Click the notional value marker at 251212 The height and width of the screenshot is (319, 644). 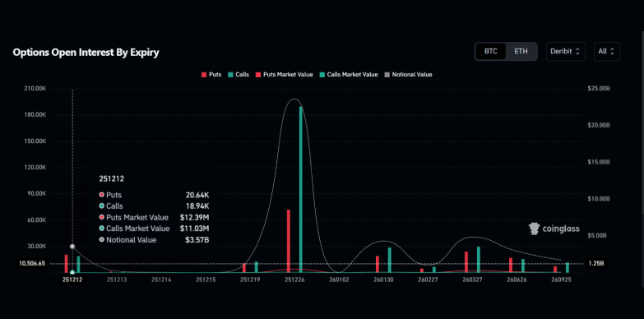(72, 247)
